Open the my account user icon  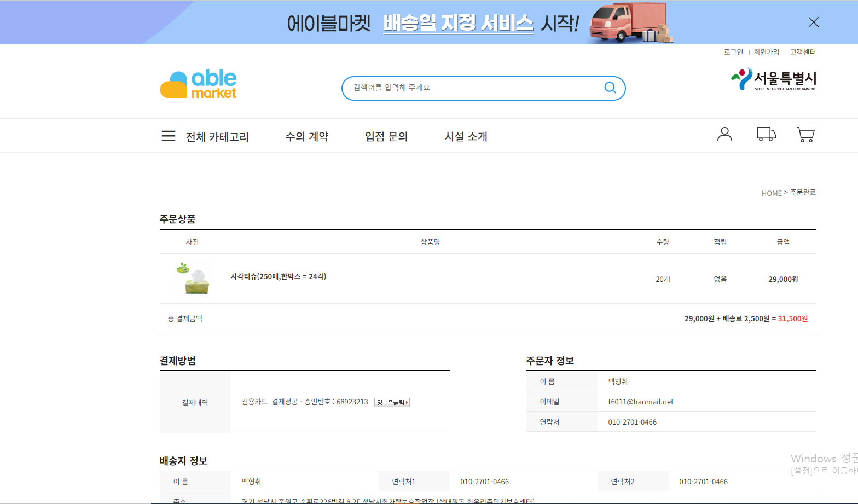[724, 134]
